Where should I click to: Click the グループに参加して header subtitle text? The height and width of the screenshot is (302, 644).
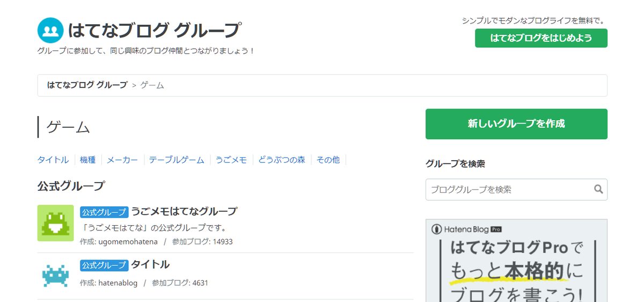(145, 51)
